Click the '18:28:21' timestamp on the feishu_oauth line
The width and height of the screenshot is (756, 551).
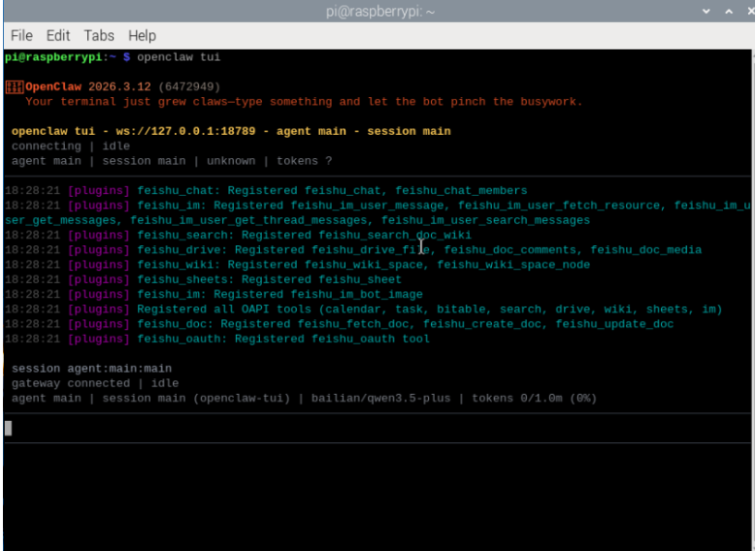pyautogui.click(x=32, y=340)
